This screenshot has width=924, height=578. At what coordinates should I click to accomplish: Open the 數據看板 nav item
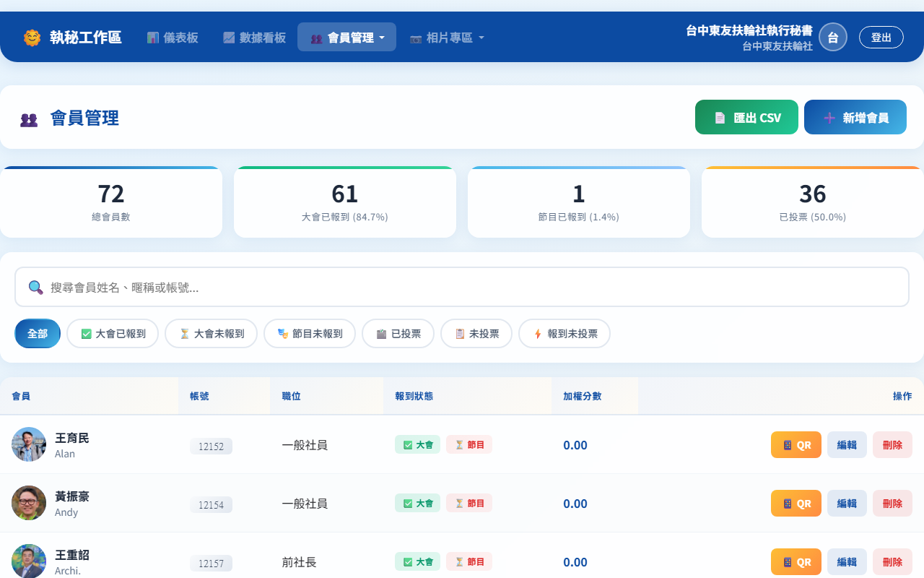pos(254,38)
